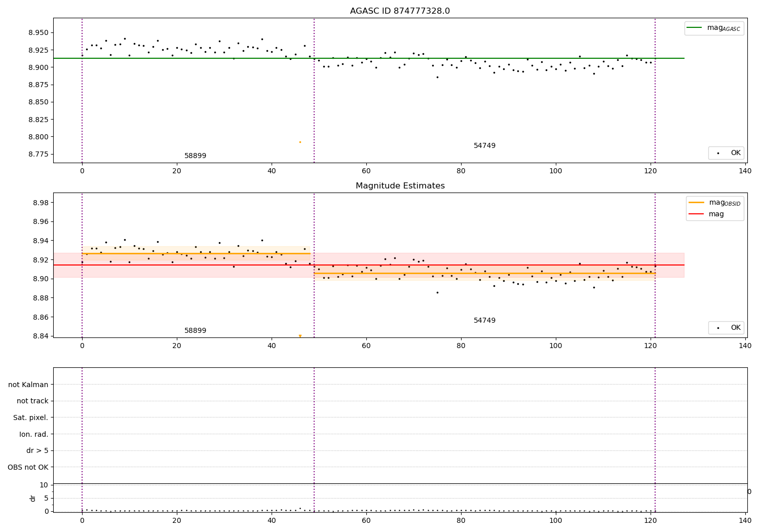Click the 'OBS not OK' axis label
760x532 pixels.
[x=28, y=467]
